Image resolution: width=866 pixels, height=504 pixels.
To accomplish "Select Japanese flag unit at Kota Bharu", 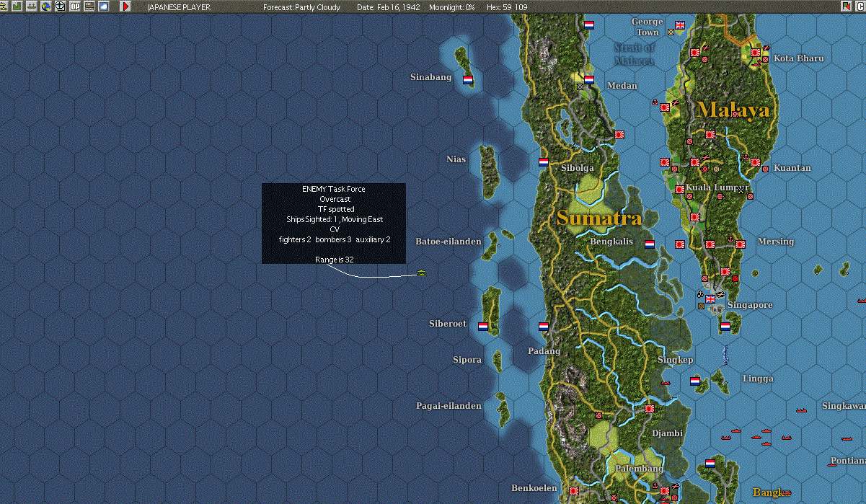I will [x=756, y=52].
